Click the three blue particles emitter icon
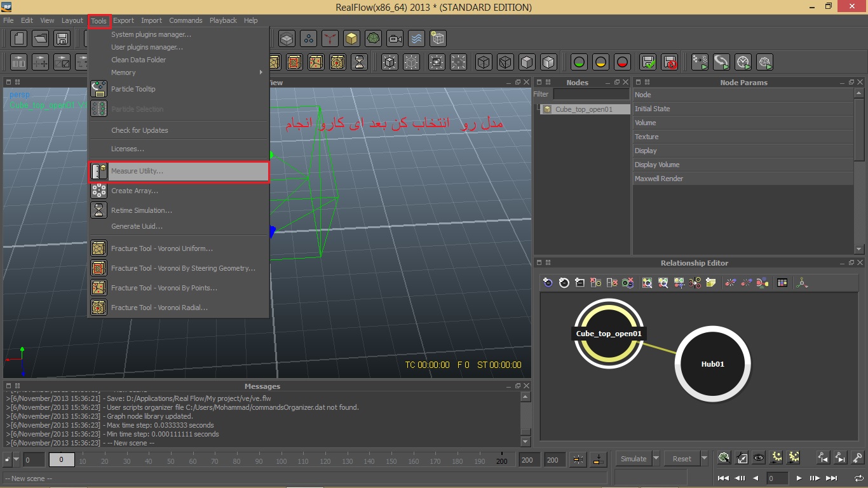The height and width of the screenshot is (488, 868). [308, 39]
